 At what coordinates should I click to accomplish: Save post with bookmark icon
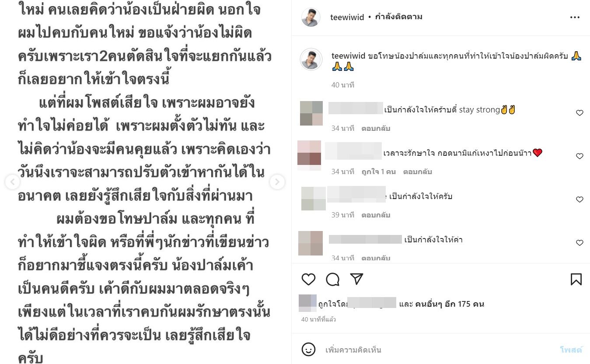click(576, 279)
